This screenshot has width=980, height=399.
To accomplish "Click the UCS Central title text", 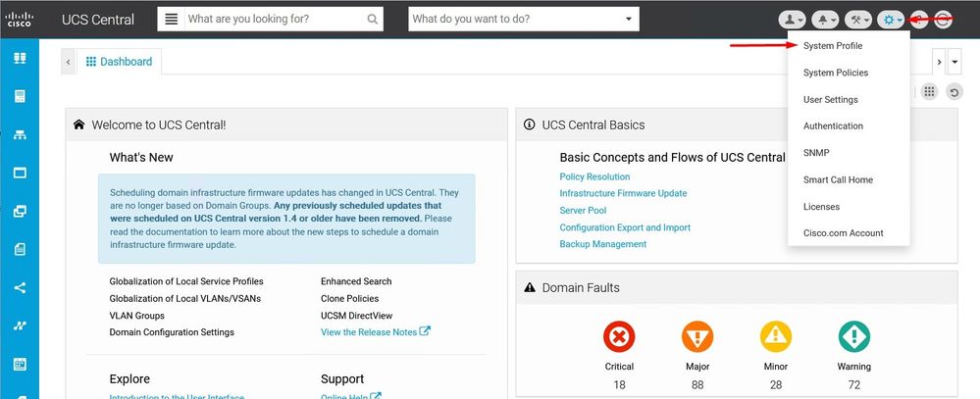I will (x=98, y=20).
